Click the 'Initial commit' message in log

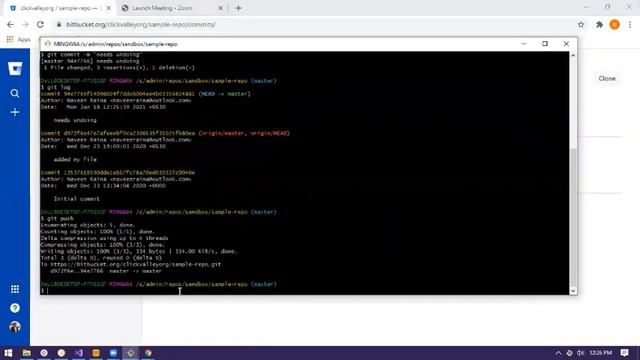point(77,199)
